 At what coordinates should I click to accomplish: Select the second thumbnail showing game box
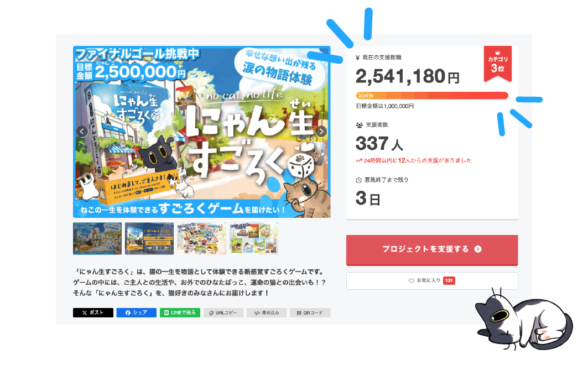pos(149,239)
